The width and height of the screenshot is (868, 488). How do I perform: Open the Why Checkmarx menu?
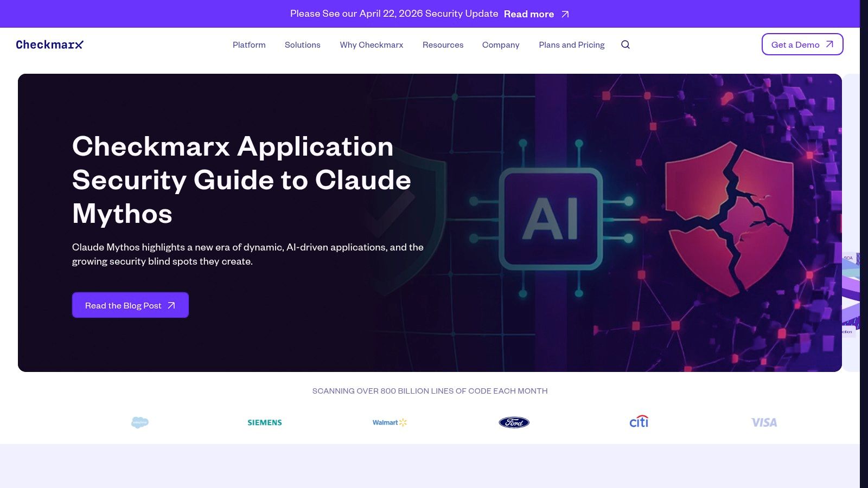click(x=372, y=44)
